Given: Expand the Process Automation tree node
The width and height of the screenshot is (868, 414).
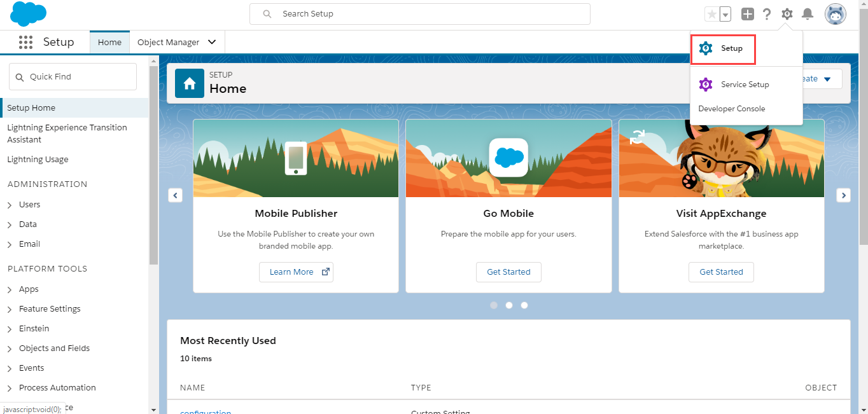Looking at the screenshot, I should click(10, 388).
